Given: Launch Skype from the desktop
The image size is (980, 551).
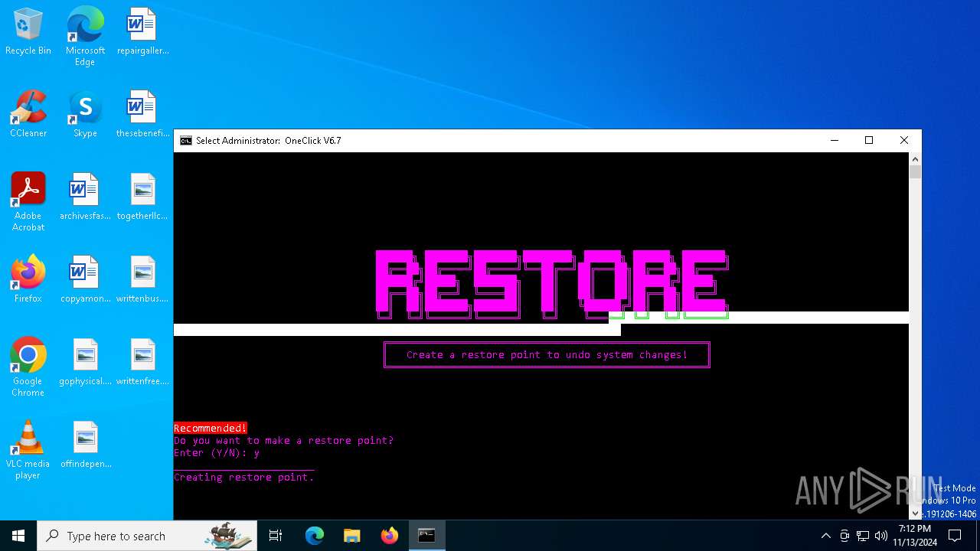Looking at the screenshot, I should (85, 114).
